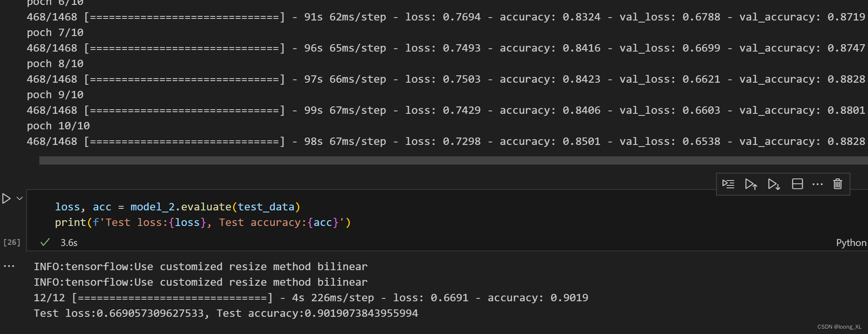Split cell icon in cell toolbar
Screen dimensions: 868x334
tap(797, 184)
